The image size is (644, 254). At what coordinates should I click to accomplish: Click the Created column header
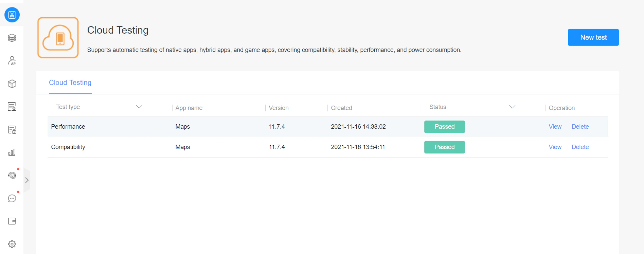(341, 108)
